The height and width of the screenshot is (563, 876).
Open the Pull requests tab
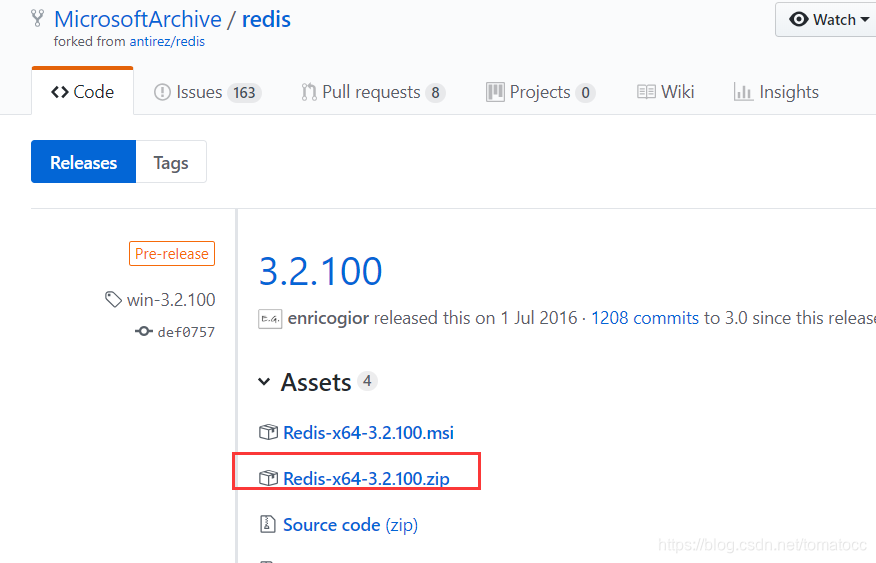[x=373, y=92]
